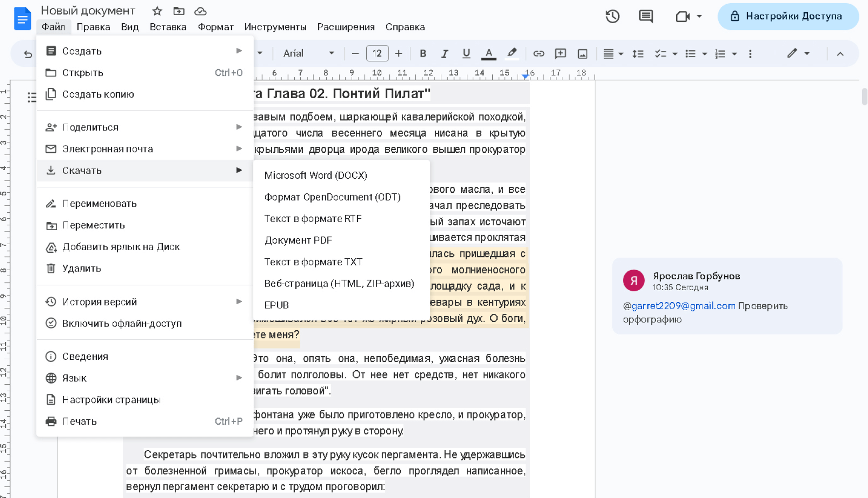The image size is (868, 498).
Task: Toggle italic formatting
Action: pyautogui.click(x=444, y=54)
